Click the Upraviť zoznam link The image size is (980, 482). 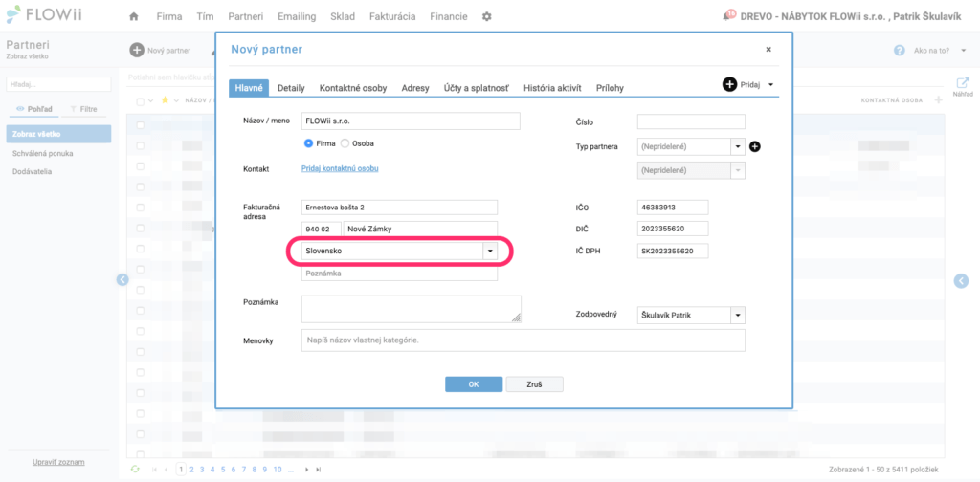click(58, 462)
